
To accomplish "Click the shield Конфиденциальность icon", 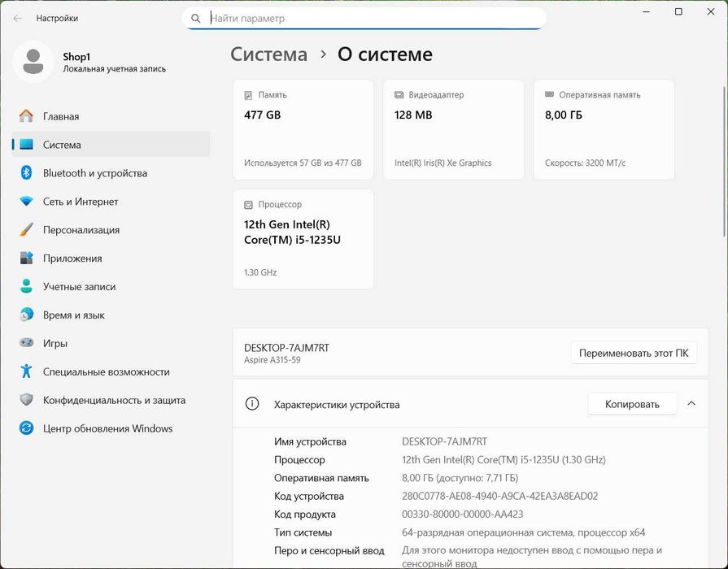I will click(x=27, y=400).
